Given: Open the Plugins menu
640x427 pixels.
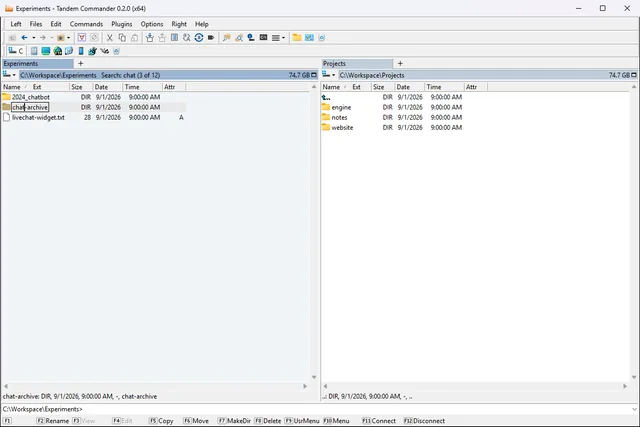Looking at the screenshot, I should tap(122, 24).
